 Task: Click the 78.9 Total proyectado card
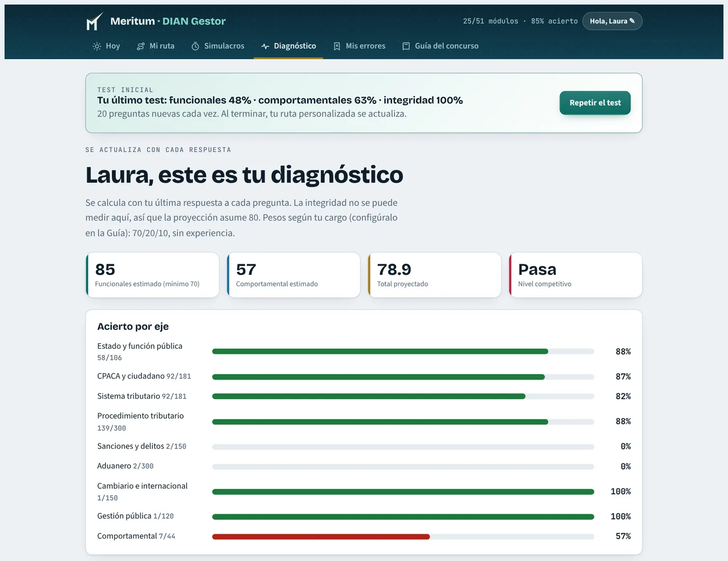point(435,275)
